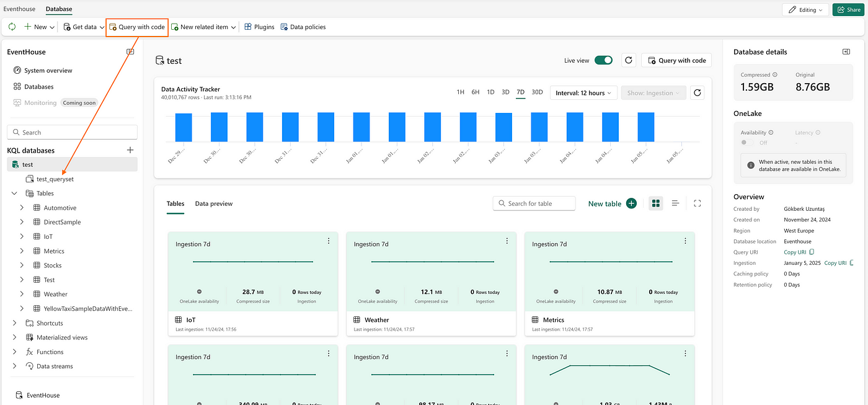868x405 pixels.
Task: Open the test_queryset item
Action: (49, 179)
